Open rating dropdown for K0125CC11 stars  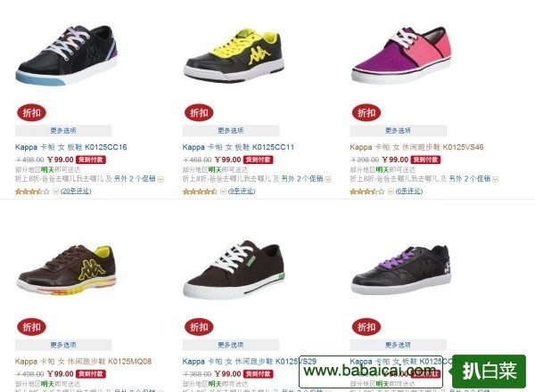pyautogui.click(x=223, y=192)
